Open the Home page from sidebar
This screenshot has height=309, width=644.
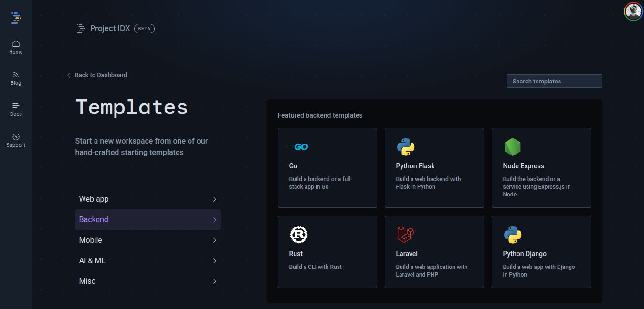(x=16, y=47)
